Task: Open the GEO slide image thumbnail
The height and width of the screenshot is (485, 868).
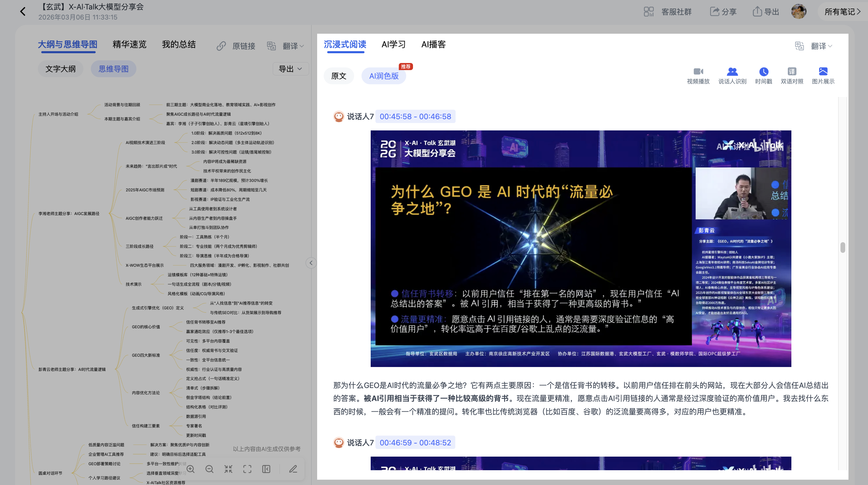Action: pyautogui.click(x=581, y=248)
